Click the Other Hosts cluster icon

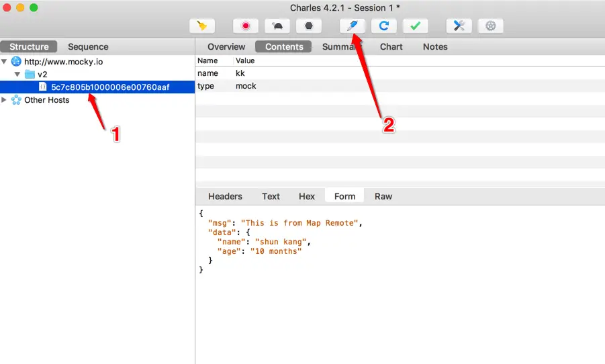[16, 100]
